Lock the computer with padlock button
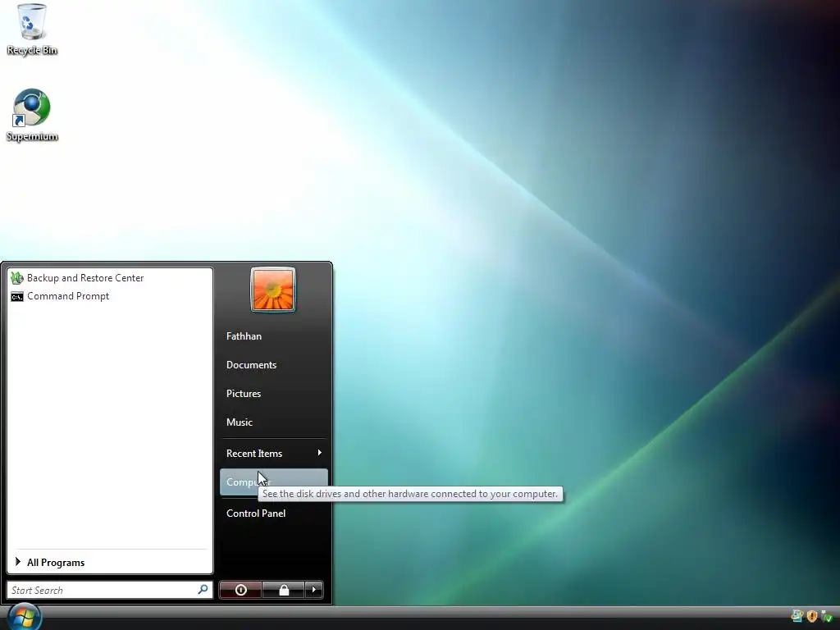This screenshot has width=840, height=630. tap(284, 590)
